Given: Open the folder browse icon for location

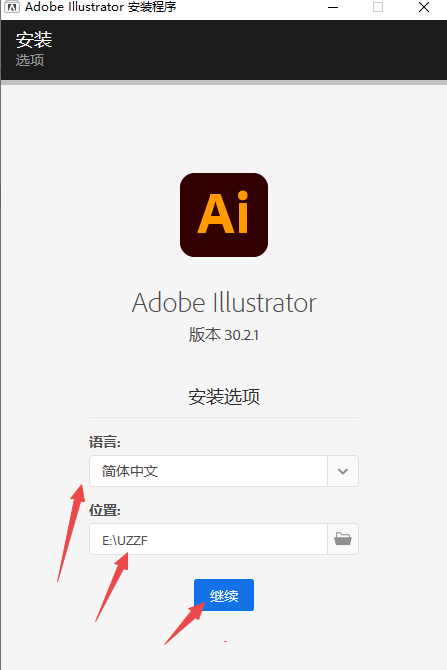Looking at the screenshot, I should (343, 539).
